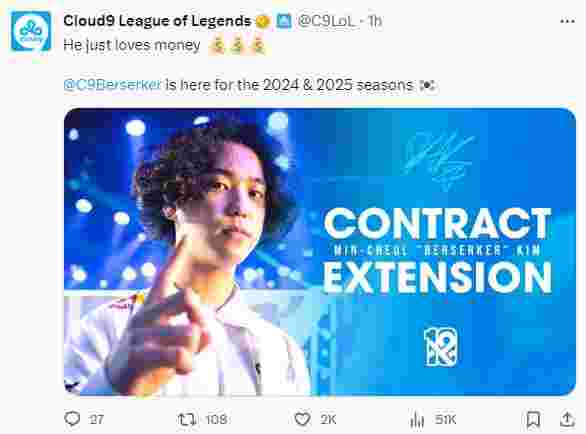Click the money bag emojis
586x434 pixels.
click(x=237, y=46)
